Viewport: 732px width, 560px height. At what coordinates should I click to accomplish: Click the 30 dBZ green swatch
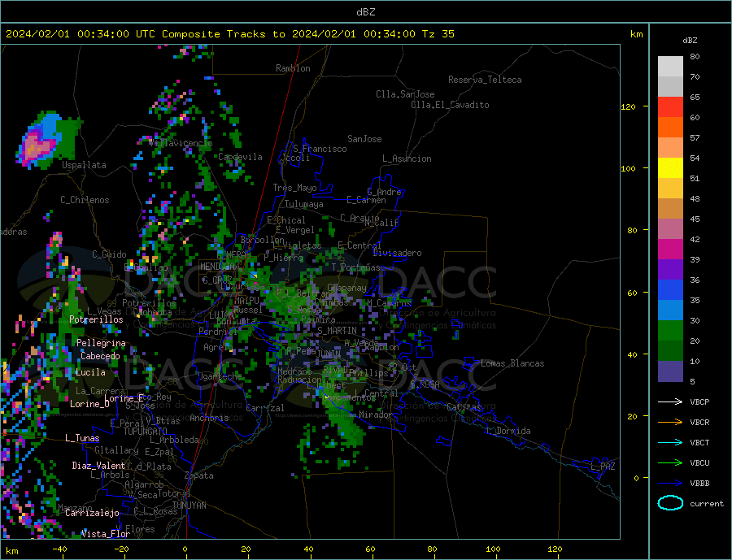coord(670,331)
